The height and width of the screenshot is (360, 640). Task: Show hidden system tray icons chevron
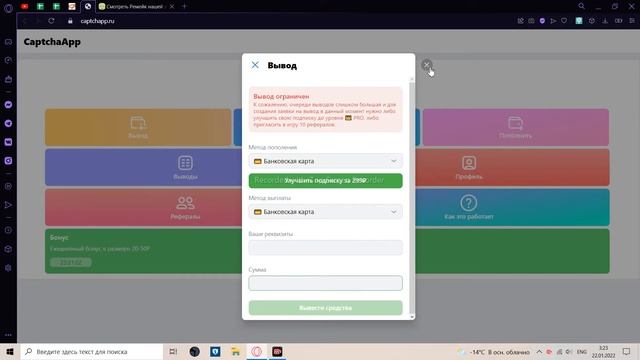tap(539, 351)
